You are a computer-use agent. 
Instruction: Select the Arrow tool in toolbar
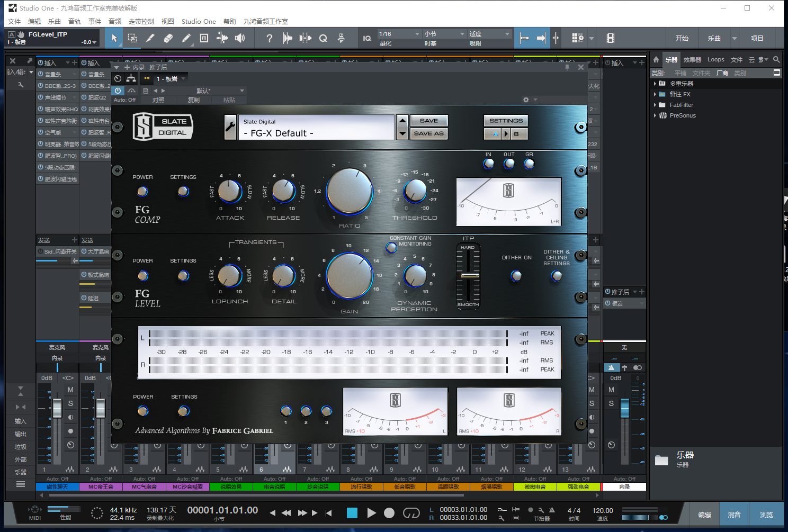[114, 38]
